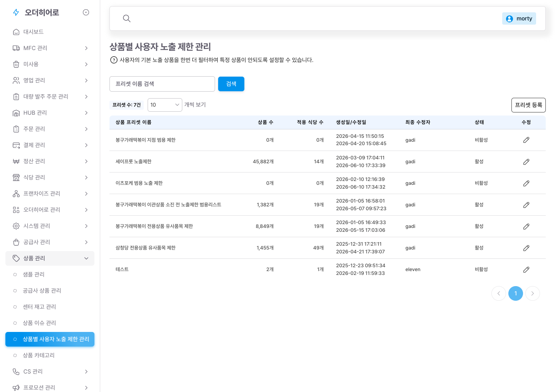Edit the 삼청당 전용상품 유사품목 제한 preset
Viewport: 555px width, 392px height.
pos(526,248)
